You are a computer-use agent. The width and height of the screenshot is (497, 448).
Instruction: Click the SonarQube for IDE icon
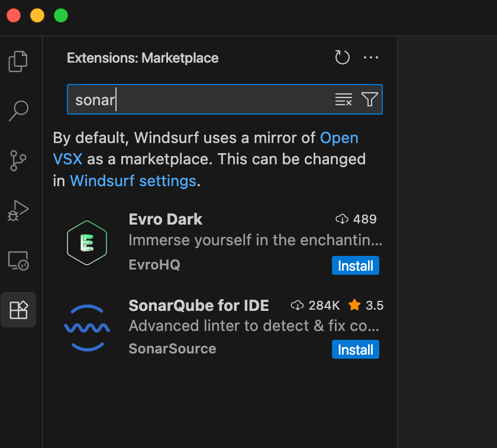(87, 326)
